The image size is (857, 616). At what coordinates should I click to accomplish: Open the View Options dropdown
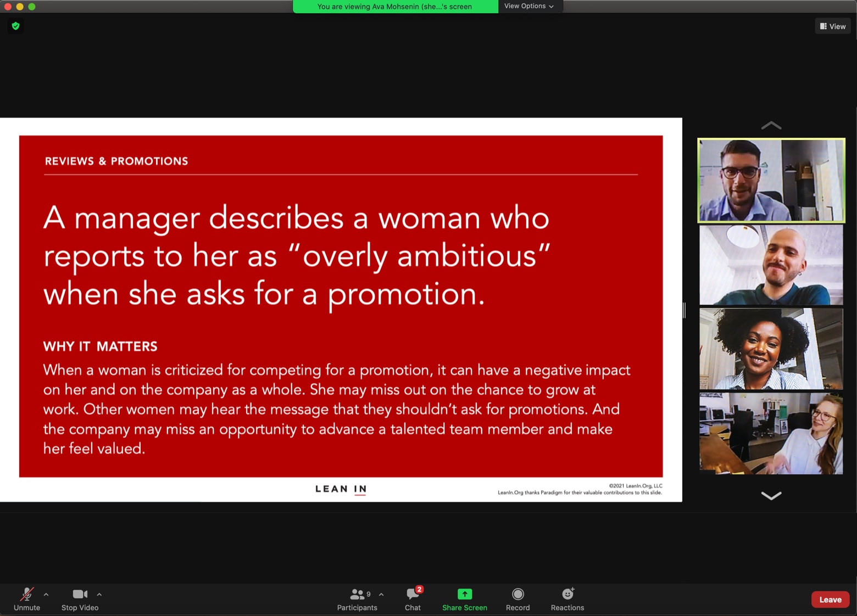[x=529, y=6]
